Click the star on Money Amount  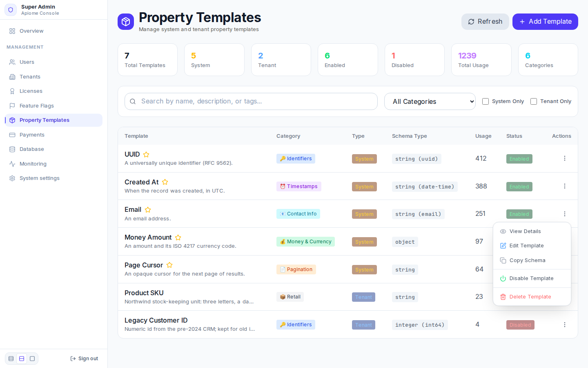(178, 238)
